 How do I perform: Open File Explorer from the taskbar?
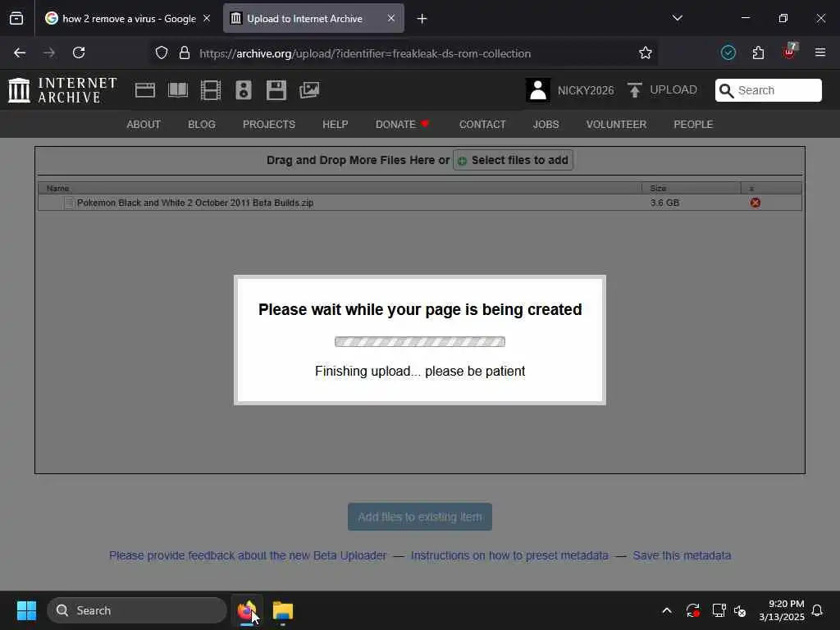(x=283, y=610)
